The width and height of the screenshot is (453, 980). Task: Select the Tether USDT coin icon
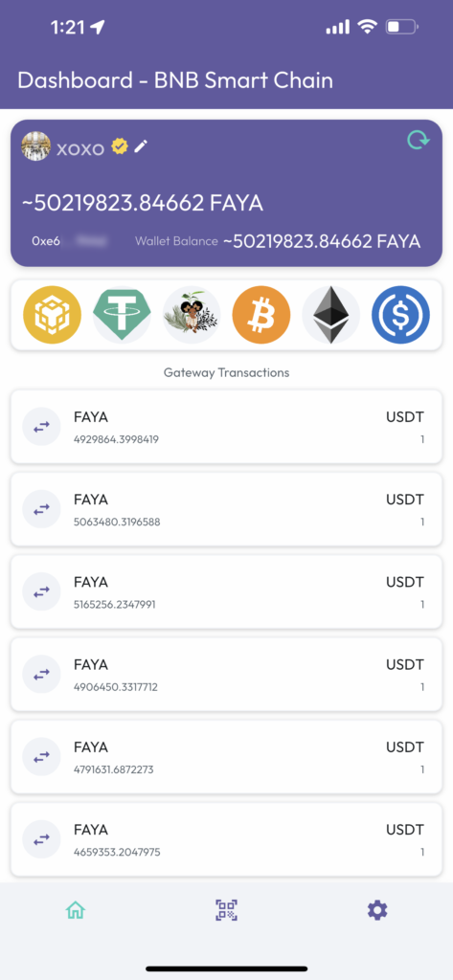point(122,315)
